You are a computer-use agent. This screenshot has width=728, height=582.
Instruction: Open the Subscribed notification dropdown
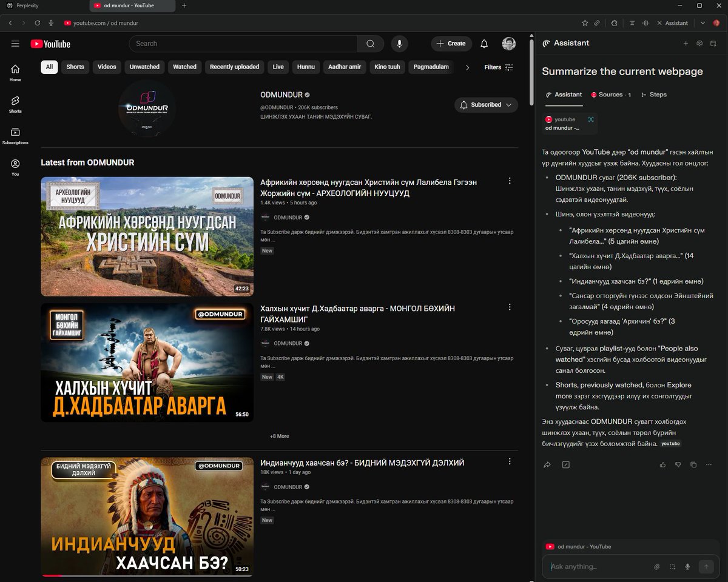click(486, 105)
